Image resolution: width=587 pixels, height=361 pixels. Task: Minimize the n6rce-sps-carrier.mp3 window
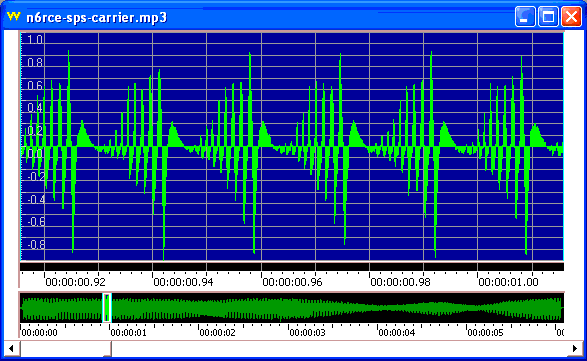(x=525, y=16)
